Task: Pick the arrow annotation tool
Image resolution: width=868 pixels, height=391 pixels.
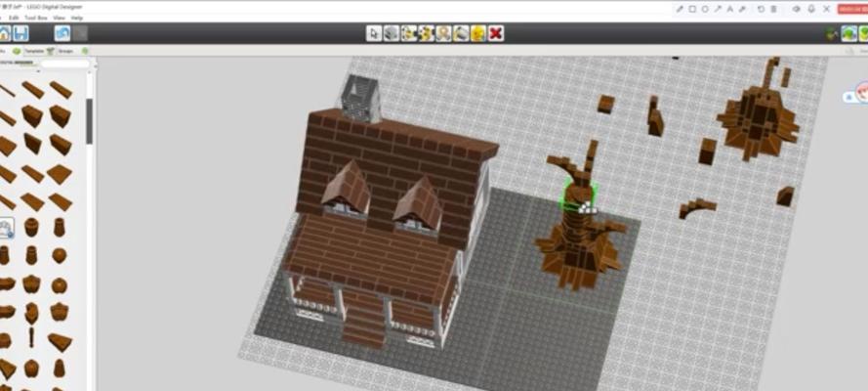Action: [718, 9]
